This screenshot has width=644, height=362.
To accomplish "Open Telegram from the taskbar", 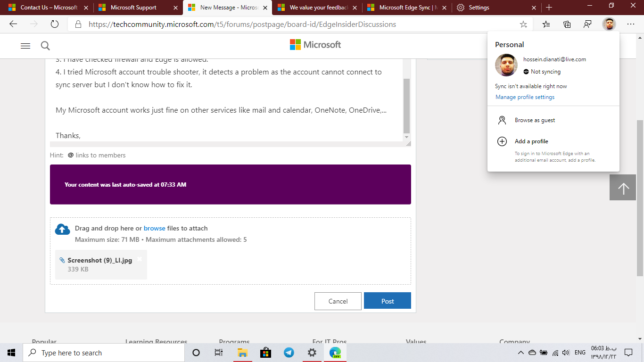I will click(289, 353).
